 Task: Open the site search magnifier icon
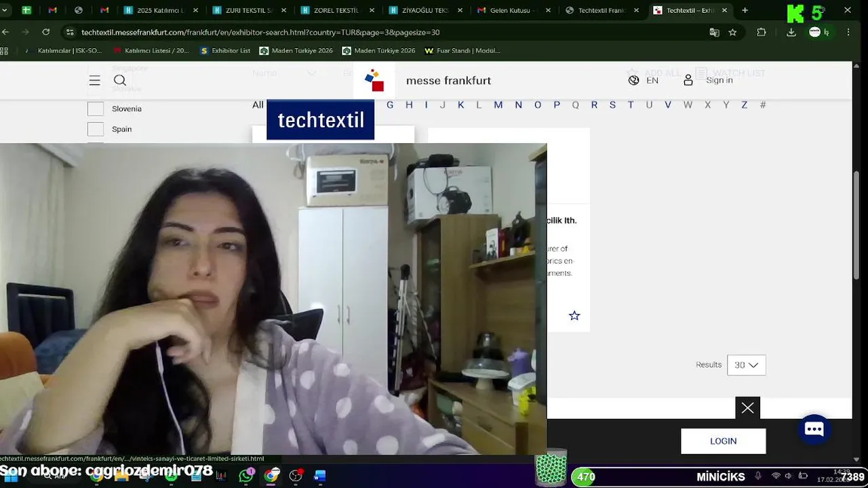[120, 80]
